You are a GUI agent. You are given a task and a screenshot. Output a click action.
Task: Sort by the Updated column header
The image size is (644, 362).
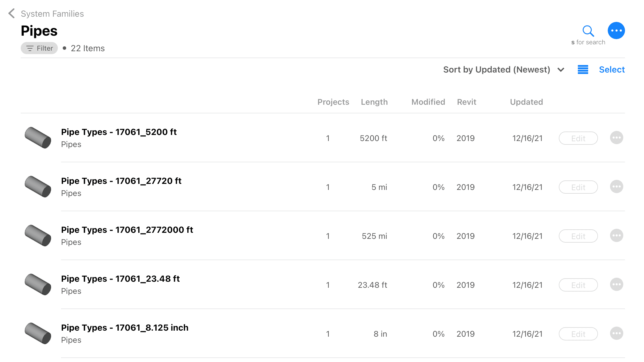tap(526, 102)
